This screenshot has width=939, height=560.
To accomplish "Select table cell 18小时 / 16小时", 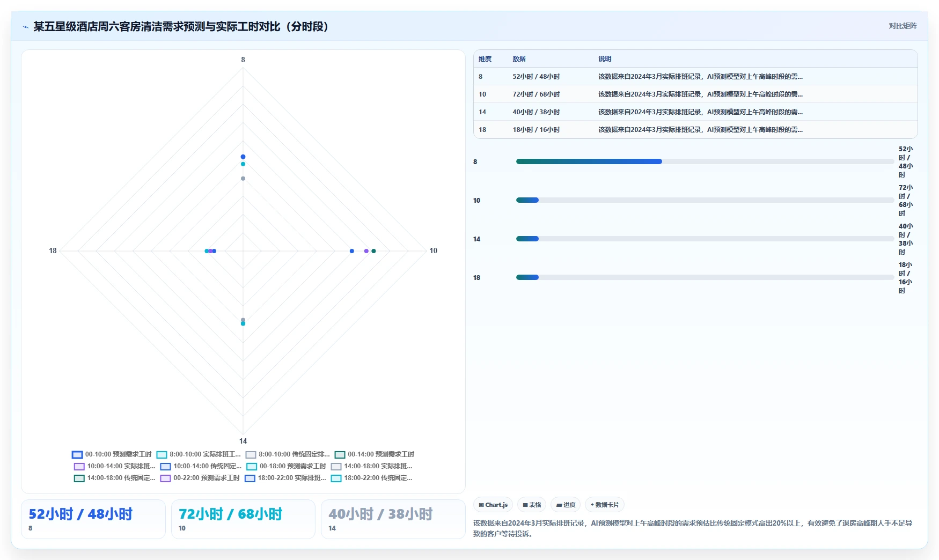I will click(x=536, y=130).
